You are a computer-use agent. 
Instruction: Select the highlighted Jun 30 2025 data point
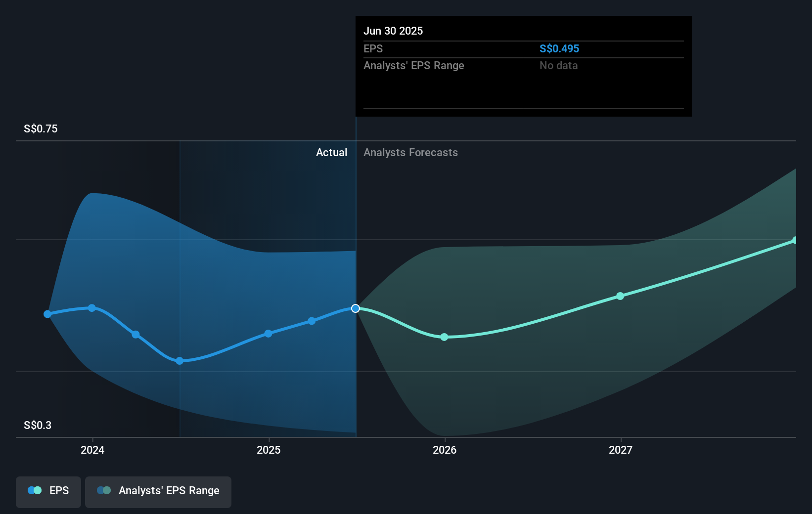(355, 308)
